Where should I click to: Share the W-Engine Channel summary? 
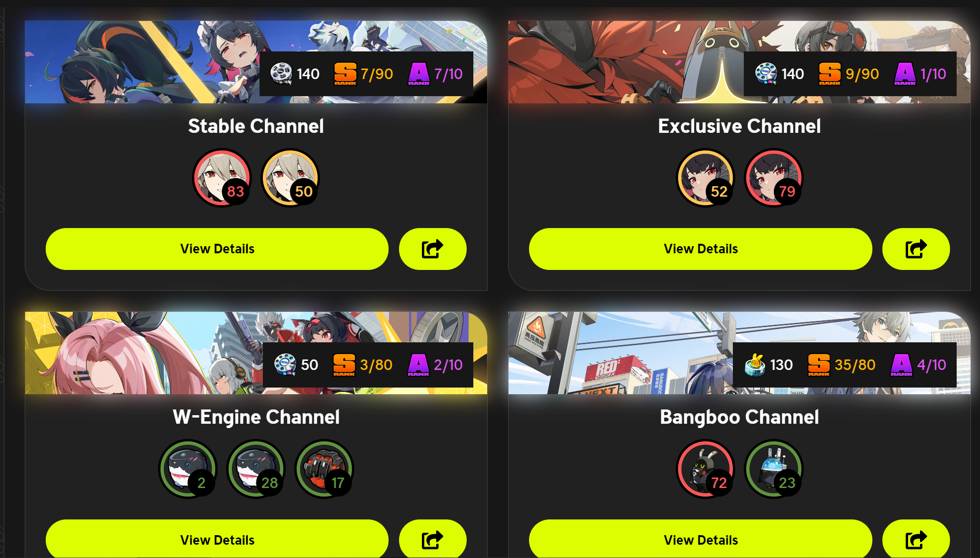pos(432,539)
